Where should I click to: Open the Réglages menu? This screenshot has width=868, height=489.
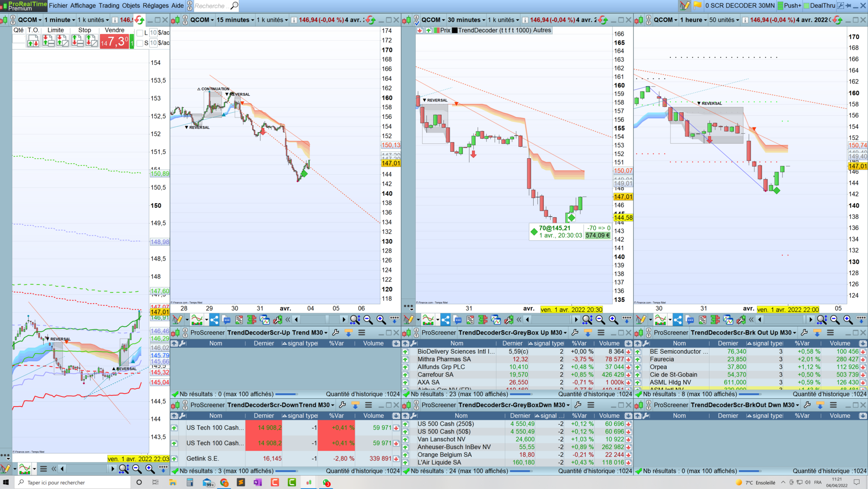pyautogui.click(x=155, y=6)
